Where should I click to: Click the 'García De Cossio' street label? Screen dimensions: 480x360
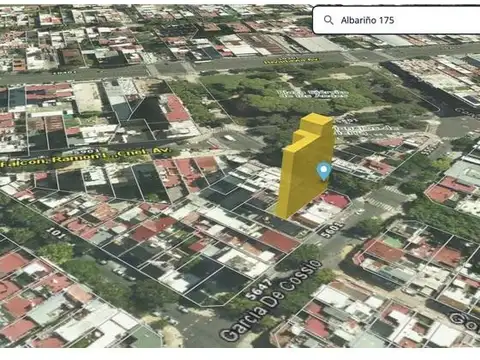tap(272, 300)
